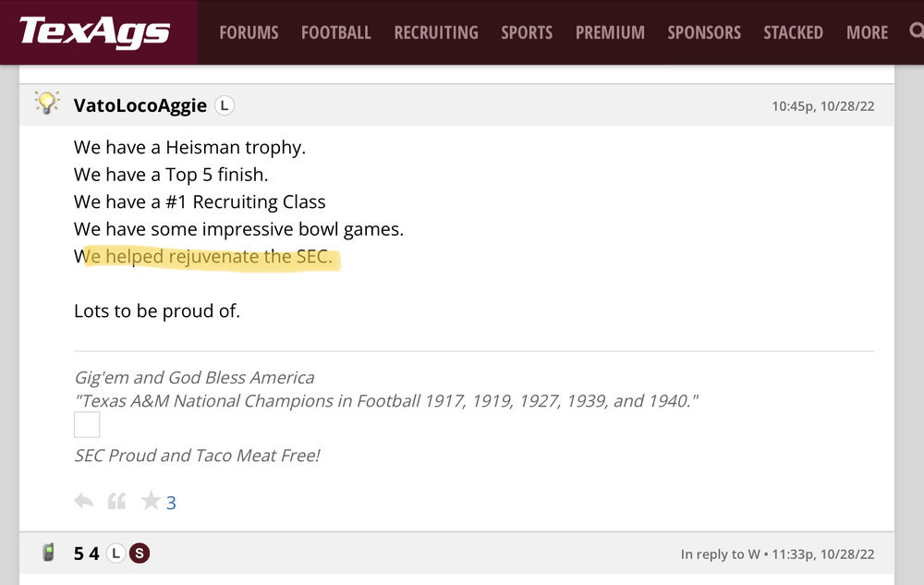
Task: Click the TexAgs logo
Action: point(94,32)
